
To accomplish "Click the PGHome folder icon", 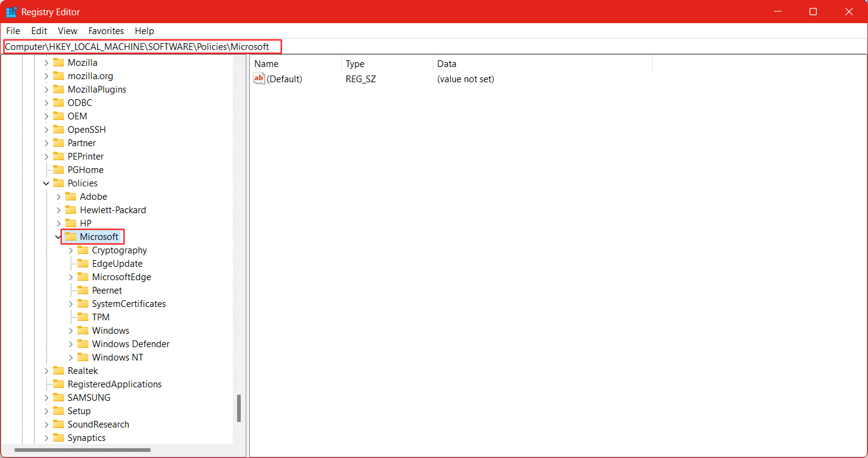I will [59, 170].
